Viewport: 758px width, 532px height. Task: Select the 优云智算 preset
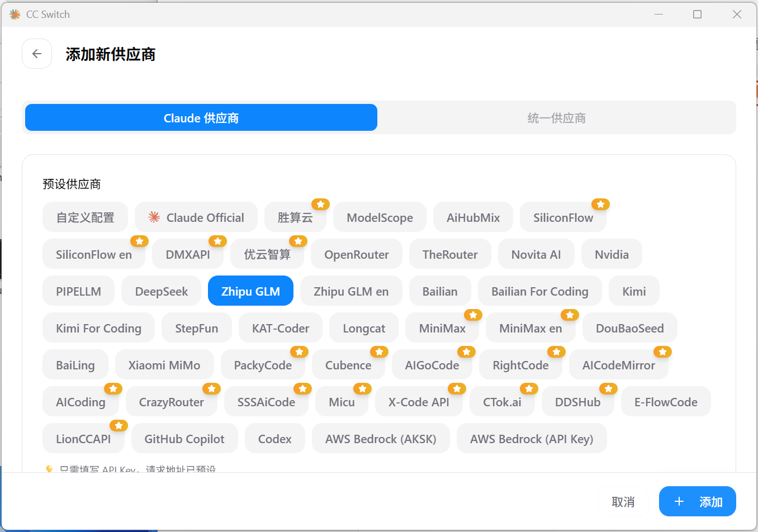pyautogui.click(x=267, y=254)
